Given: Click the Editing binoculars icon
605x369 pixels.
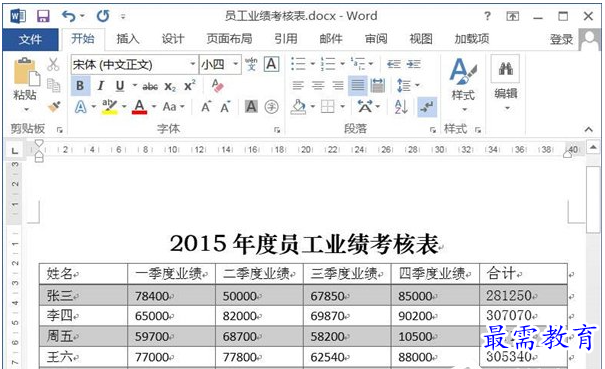Looking at the screenshot, I should coord(505,69).
